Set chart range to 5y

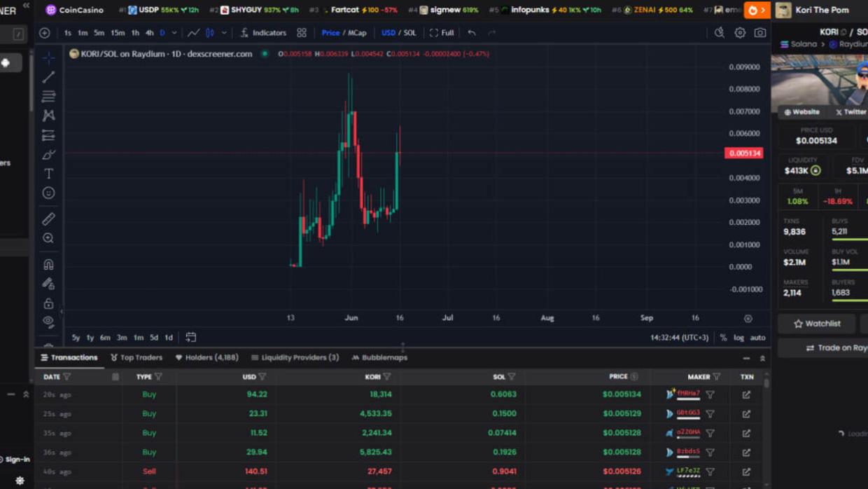[76, 338]
